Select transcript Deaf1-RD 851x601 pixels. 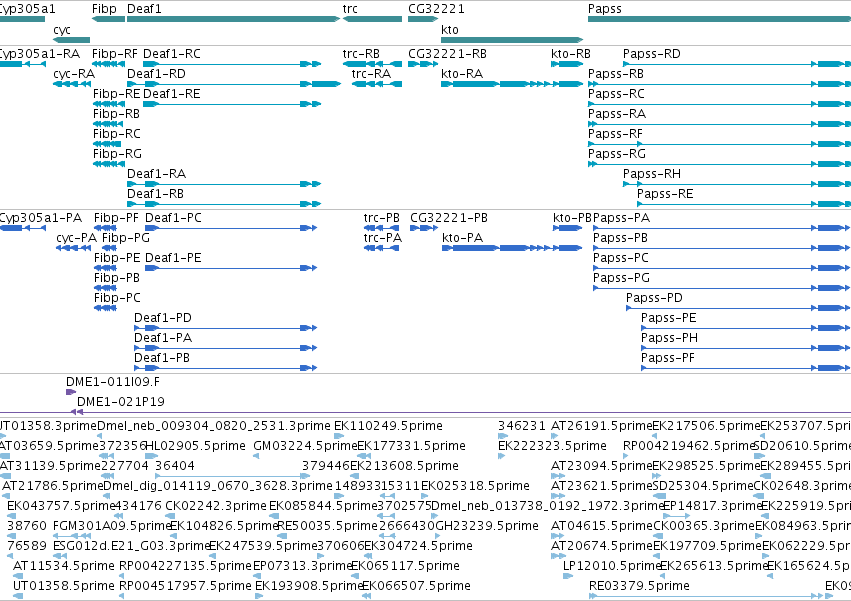coord(234,84)
